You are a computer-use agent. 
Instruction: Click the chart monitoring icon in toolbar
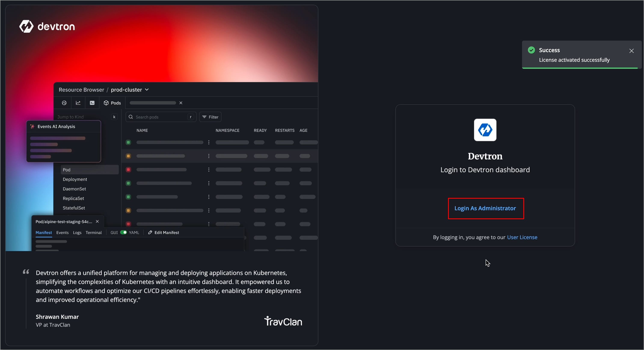(x=78, y=103)
